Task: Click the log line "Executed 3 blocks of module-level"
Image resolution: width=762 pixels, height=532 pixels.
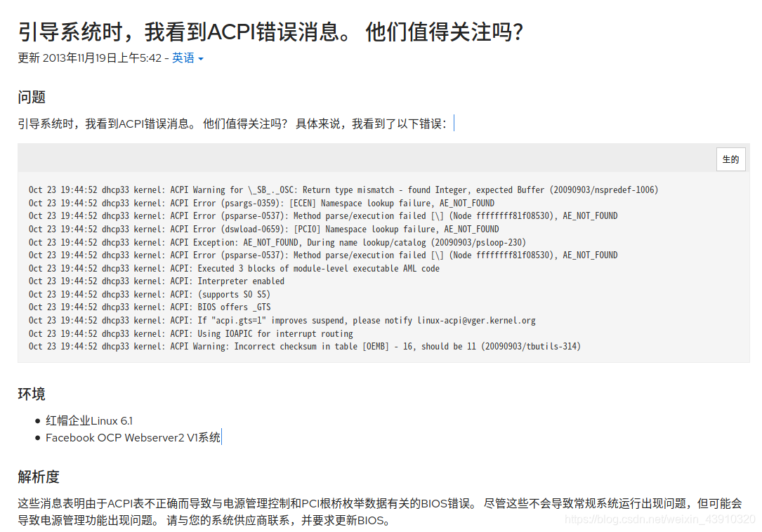Action: point(234,268)
